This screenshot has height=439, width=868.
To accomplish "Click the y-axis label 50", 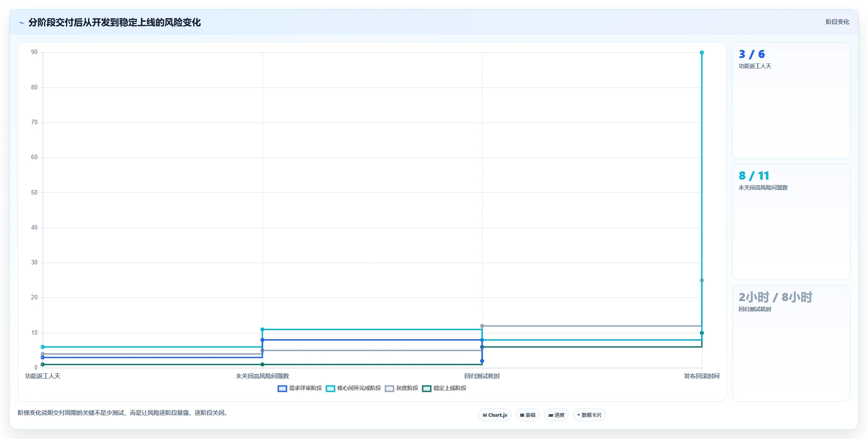I will coord(35,192).
